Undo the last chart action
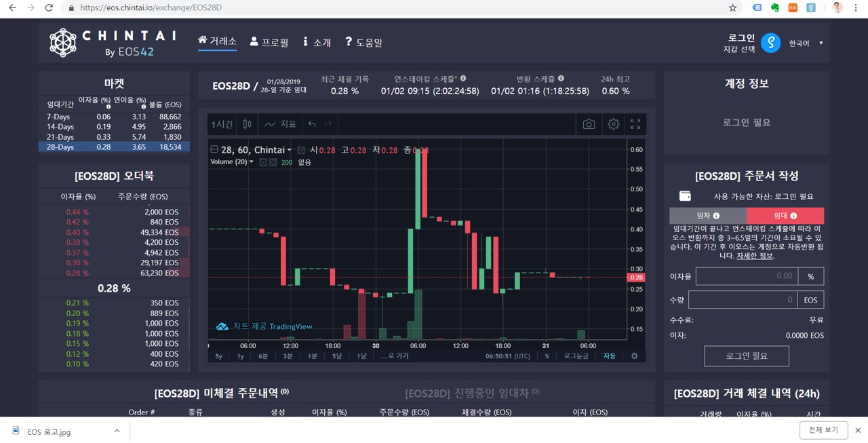 coord(312,124)
